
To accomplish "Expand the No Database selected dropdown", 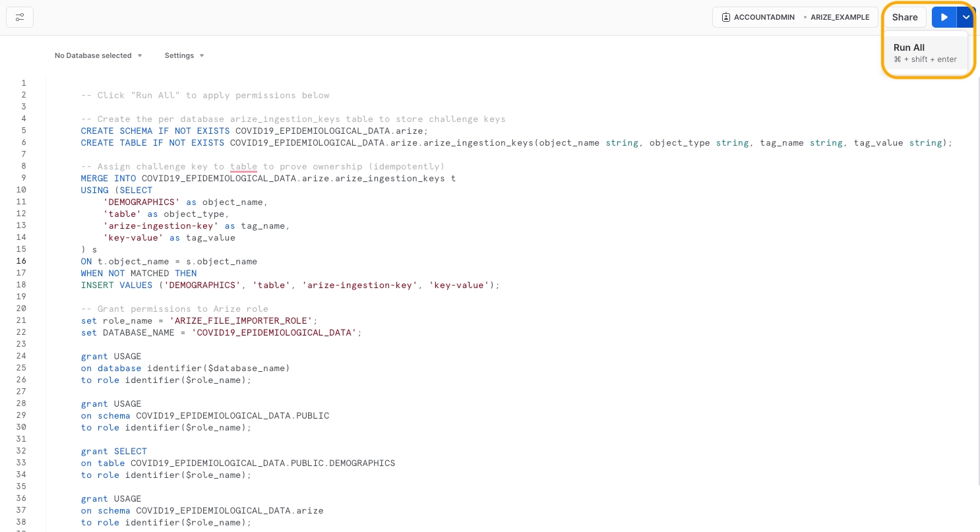I will 98,55.
